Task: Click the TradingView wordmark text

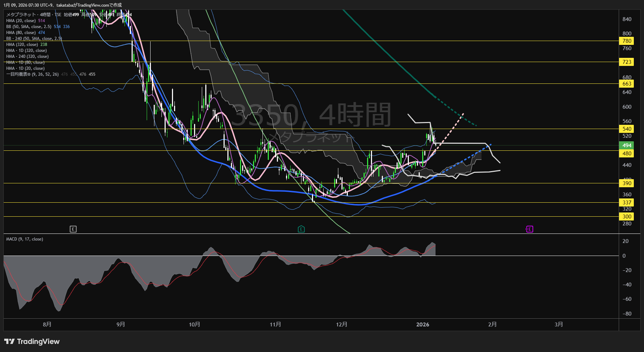Action: point(38,341)
